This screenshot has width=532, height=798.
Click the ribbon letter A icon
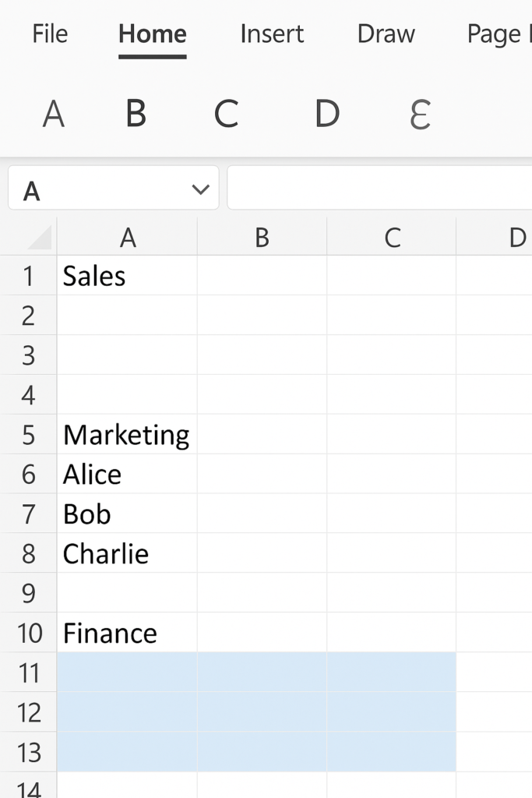tap(53, 115)
